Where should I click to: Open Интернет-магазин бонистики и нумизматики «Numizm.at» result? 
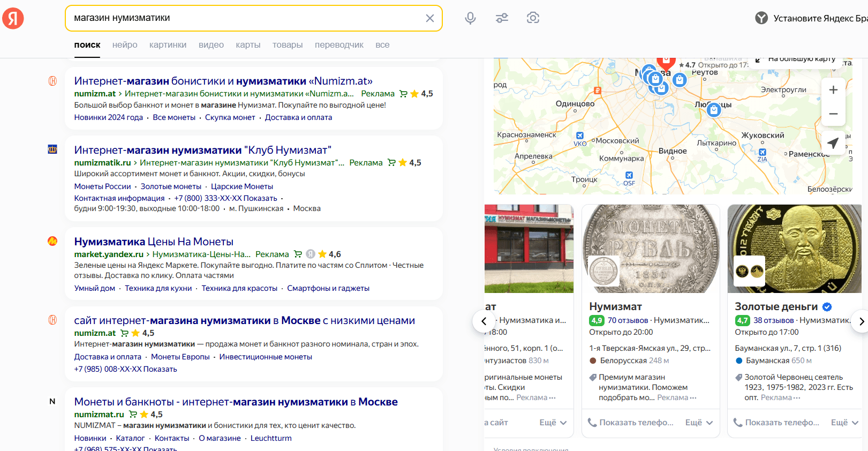point(223,81)
